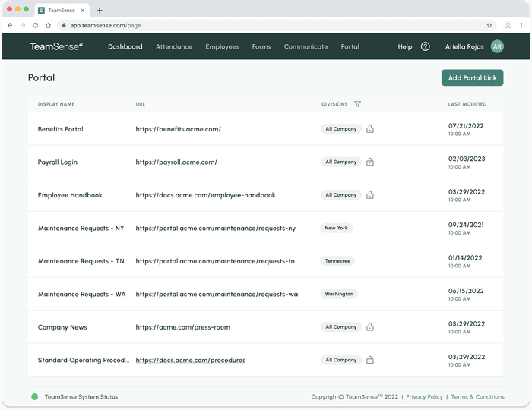
Task: Bookmark this page with the star icon
Action: point(489,25)
